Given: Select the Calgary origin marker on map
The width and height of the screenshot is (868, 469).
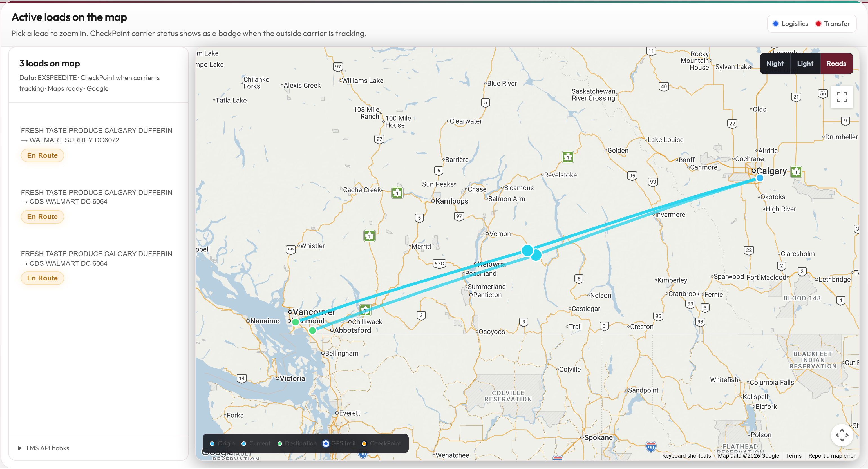Looking at the screenshot, I should (x=759, y=178).
